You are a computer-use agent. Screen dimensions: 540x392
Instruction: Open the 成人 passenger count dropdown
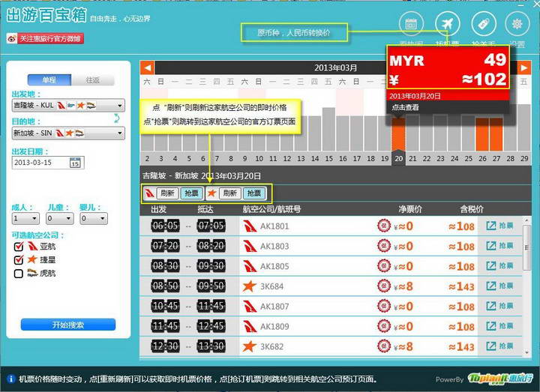pos(25,219)
